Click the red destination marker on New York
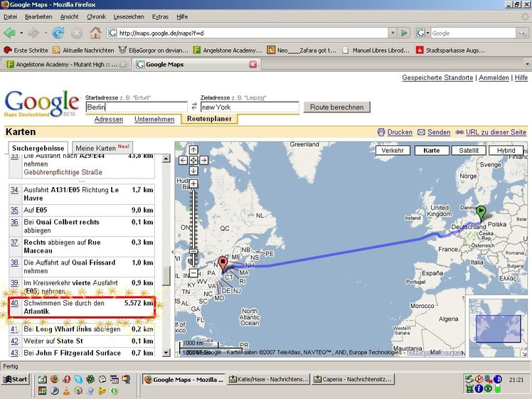The image size is (532, 399). 223,264
